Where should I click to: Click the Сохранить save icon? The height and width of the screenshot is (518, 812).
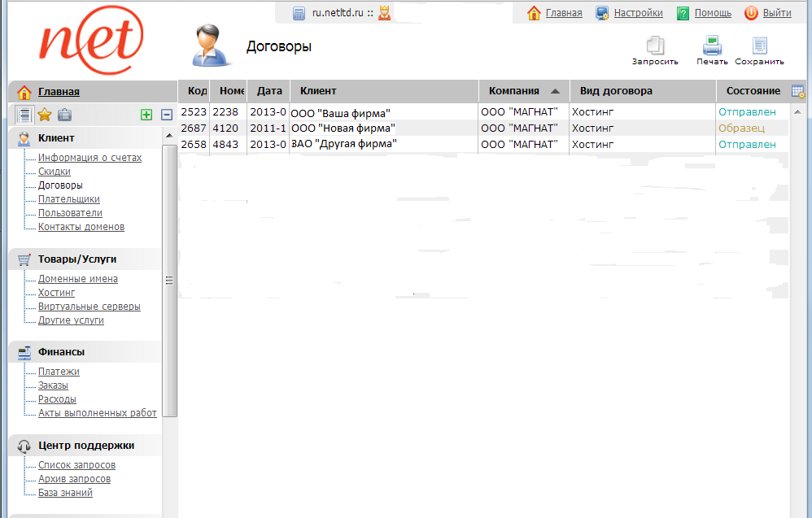759,46
